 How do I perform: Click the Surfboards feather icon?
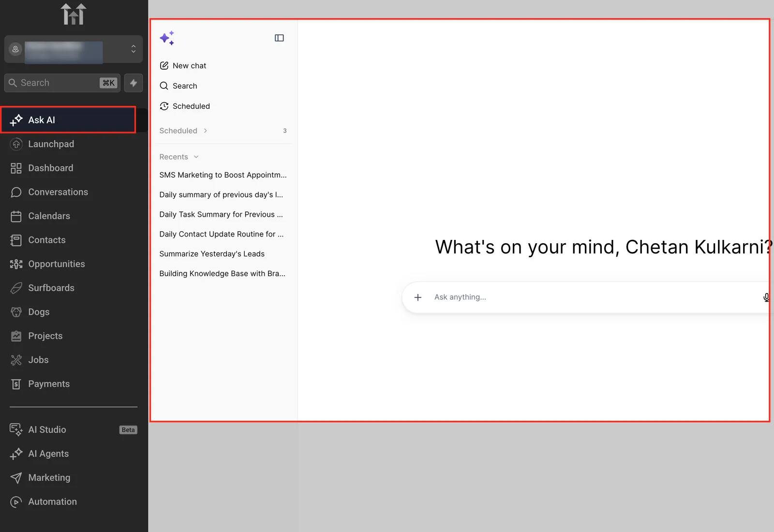click(16, 288)
